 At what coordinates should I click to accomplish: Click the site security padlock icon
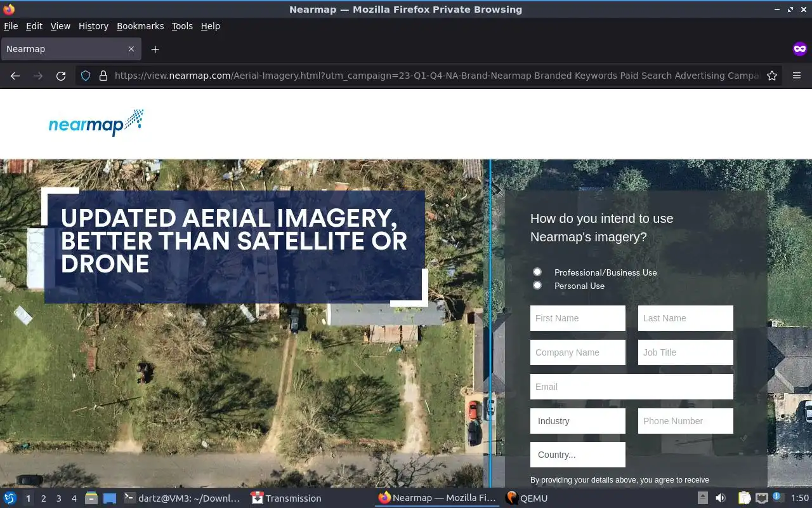(103, 76)
